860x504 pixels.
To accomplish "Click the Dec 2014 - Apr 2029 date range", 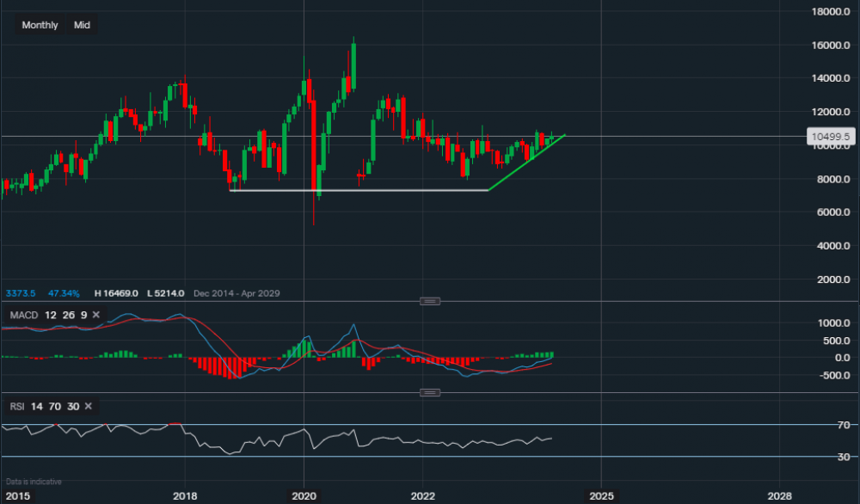I will click(236, 293).
